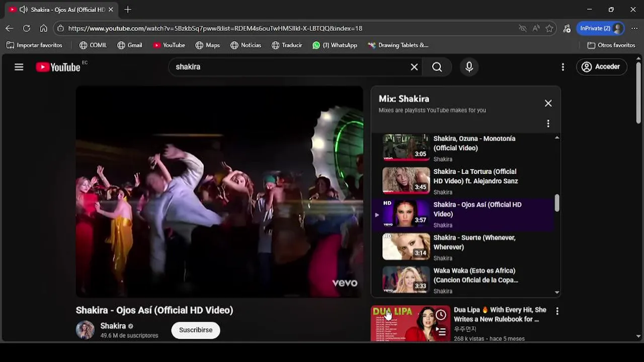Image resolution: width=644 pixels, height=362 pixels.
Task: Close the Shakira - Ojos Así tab
Action: point(111,10)
